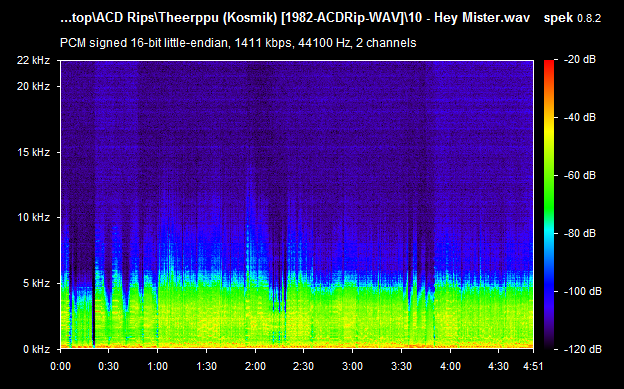Viewport: 624px width, 389px height.
Task: Click the 'spek' application name label
Action: click(x=558, y=18)
